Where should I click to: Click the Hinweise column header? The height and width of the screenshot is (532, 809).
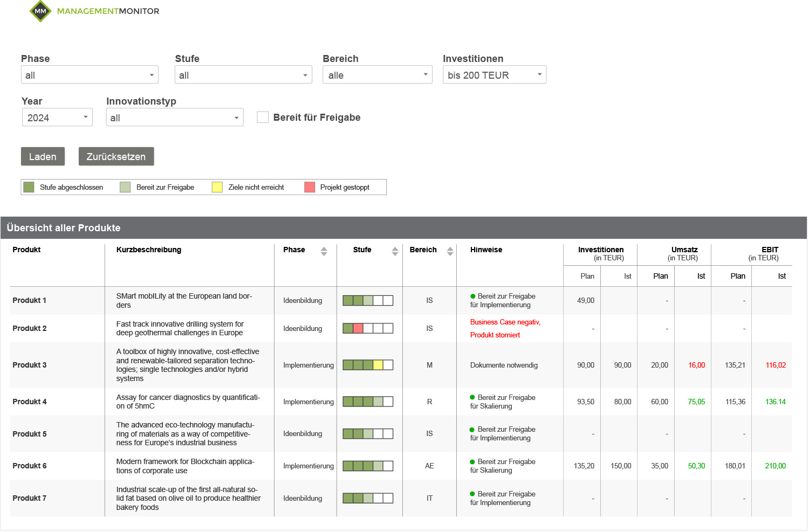point(486,250)
